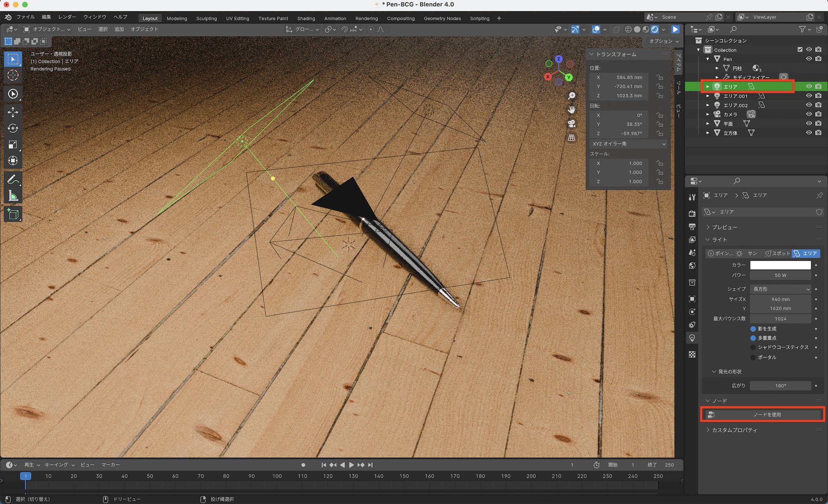Open XYZ オイラー角 rotation mode dropdown
Screen dimensions: 828x504
[628, 144]
